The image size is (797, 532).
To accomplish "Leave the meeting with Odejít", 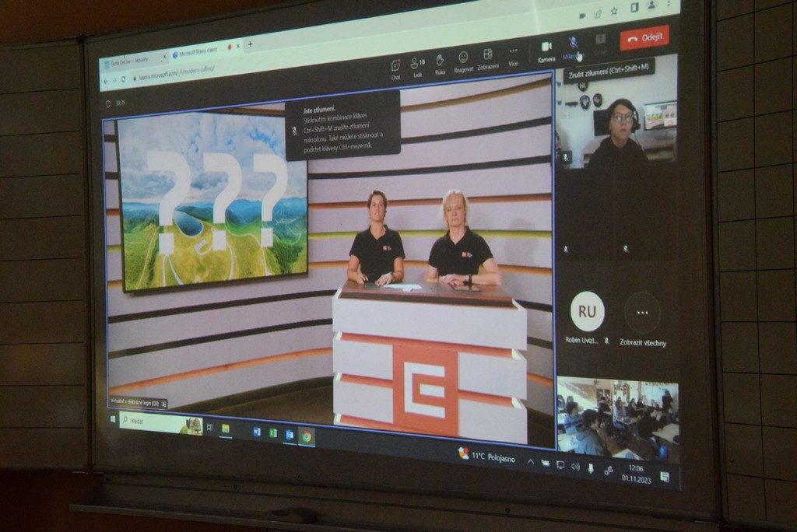I will (644, 38).
